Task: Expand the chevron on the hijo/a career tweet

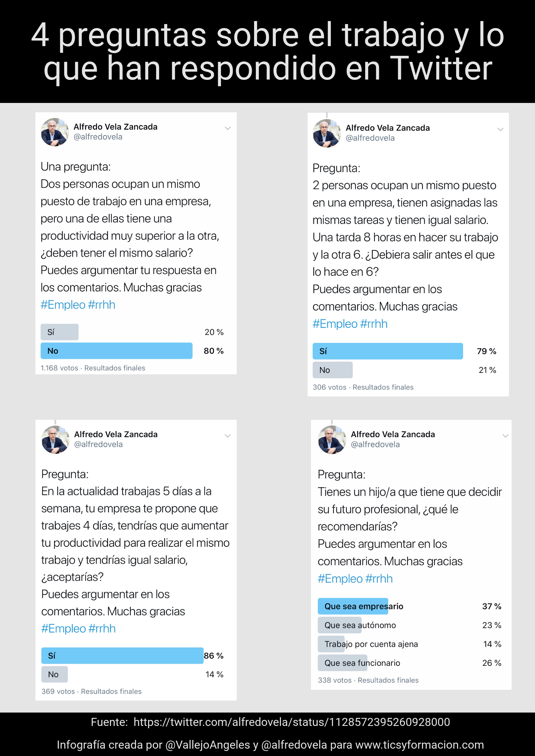Action: click(x=505, y=436)
